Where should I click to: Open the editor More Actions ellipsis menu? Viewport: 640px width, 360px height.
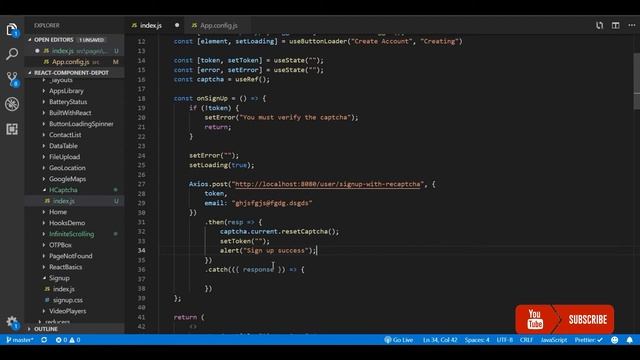(631, 25)
